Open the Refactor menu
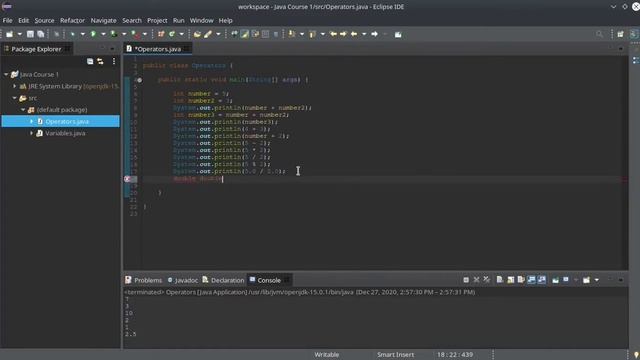Screen dimensions: 640x360 (x=72, y=20)
